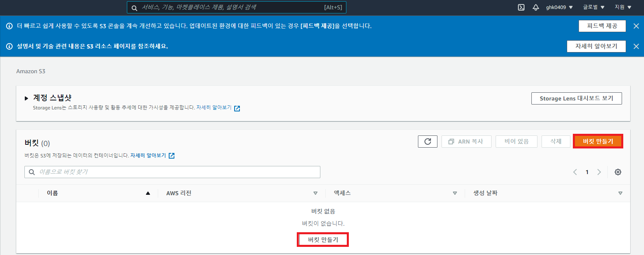This screenshot has width=644, height=255.
Task: Open the ghk0409 account dropdown
Action: [x=559, y=7]
